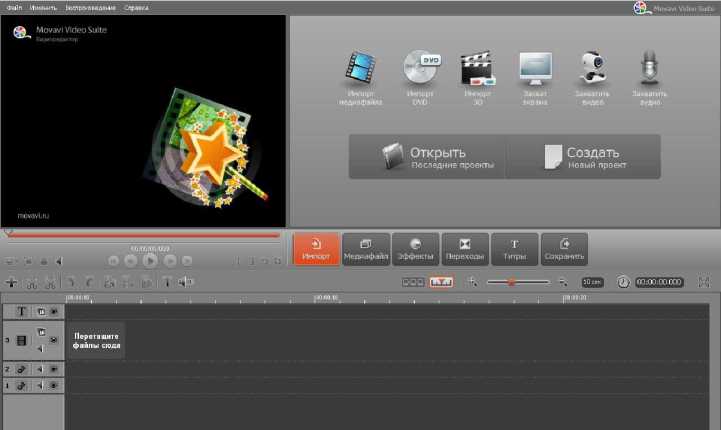Open the Файл menu
721x430 pixels.
click(14, 7)
